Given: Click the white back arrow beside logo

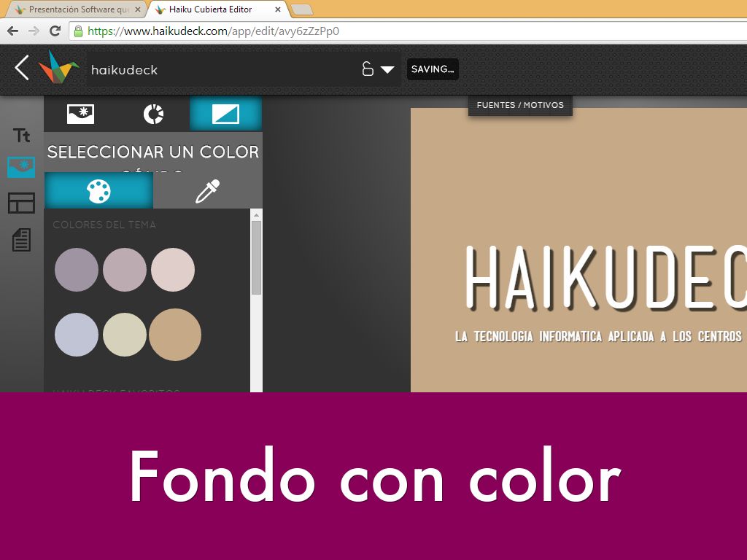Looking at the screenshot, I should click(x=22, y=68).
